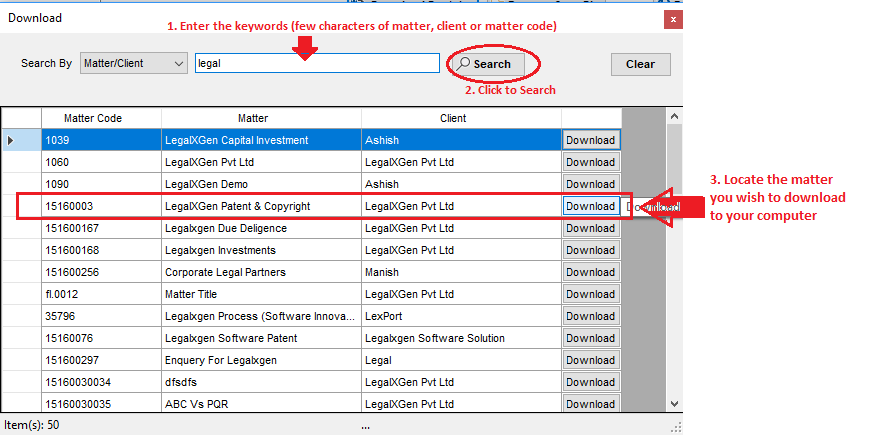Download LegalXGen Capital Investment matter
Image resolution: width=892 pixels, height=435 pixels.
click(590, 140)
